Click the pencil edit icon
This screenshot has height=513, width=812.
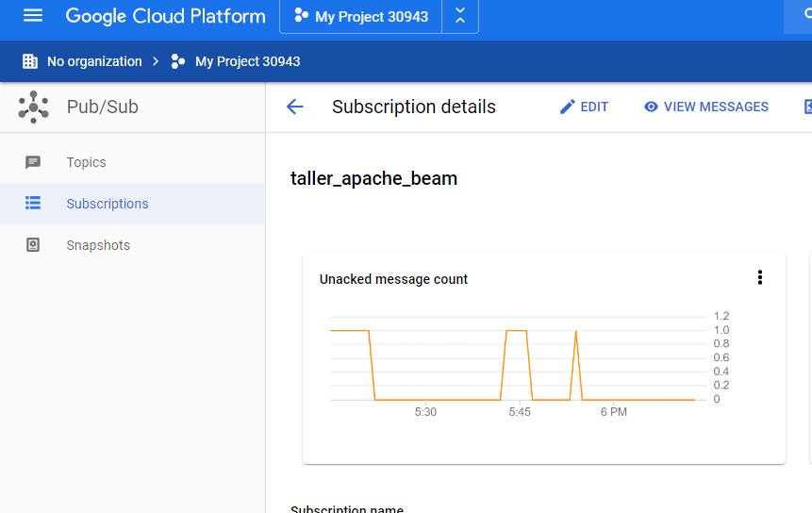click(568, 107)
